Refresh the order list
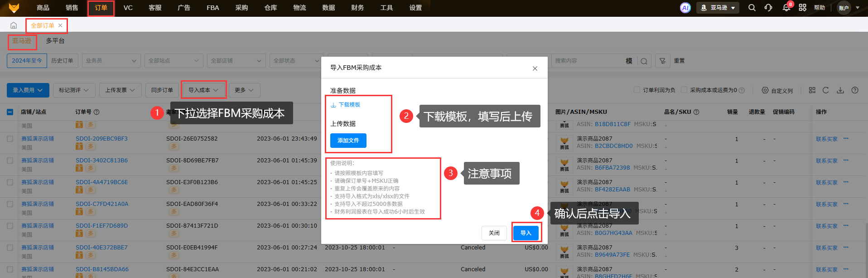 coord(826,90)
